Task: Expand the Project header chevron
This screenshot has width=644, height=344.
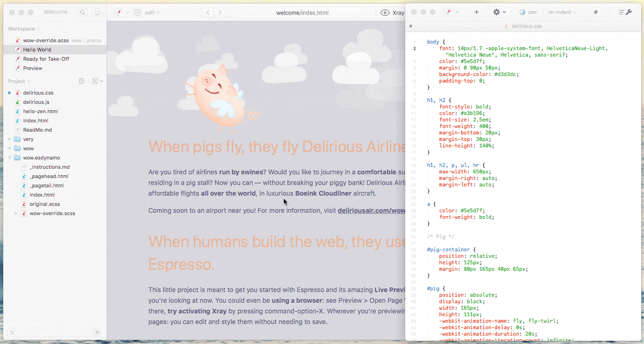Action: pyautogui.click(x=29, y=81)
